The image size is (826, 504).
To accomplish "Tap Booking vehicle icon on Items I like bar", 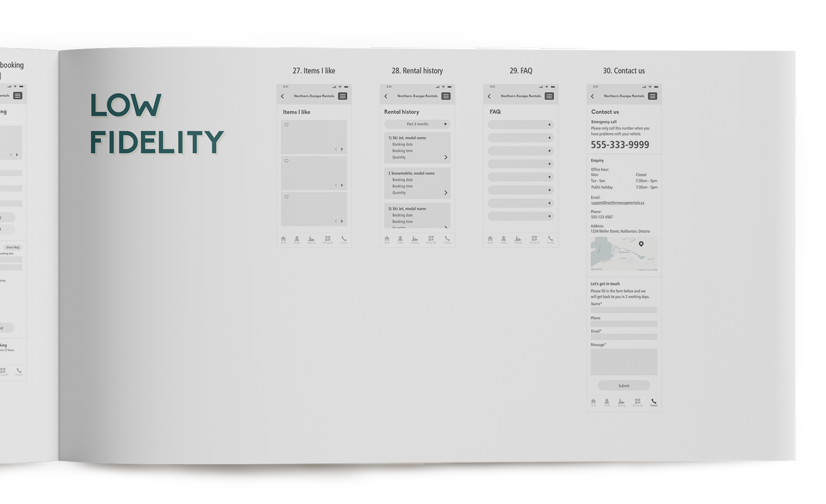I will 311,239.
